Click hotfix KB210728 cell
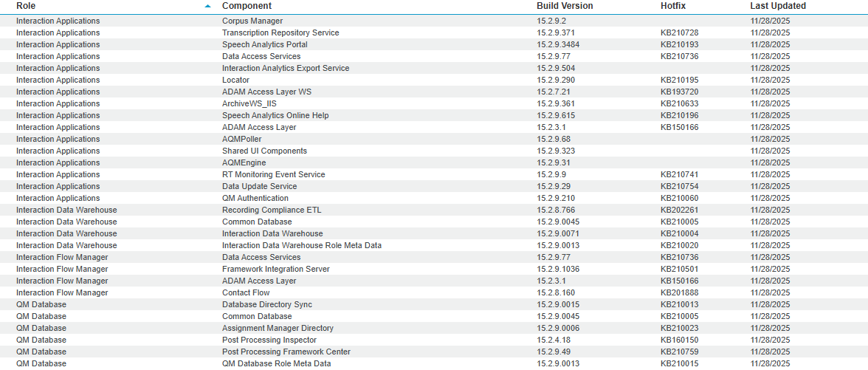The height and width of the screenshot is (370, 868). 679,32
